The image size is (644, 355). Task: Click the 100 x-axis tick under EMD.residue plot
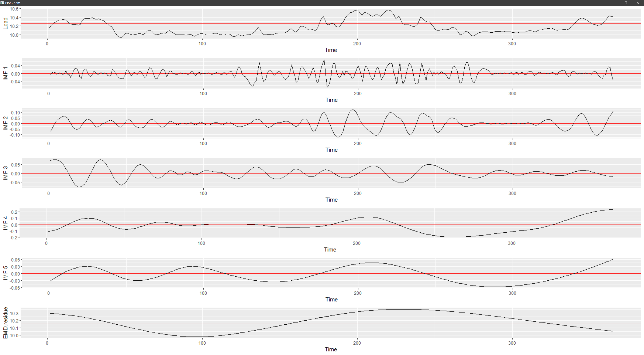pos(202,343)
